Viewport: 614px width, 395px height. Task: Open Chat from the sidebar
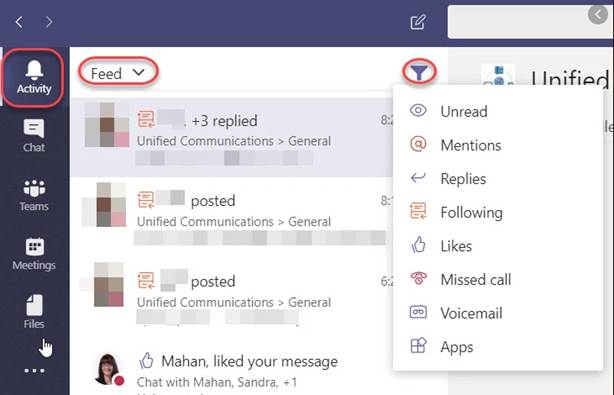click(x=34, y=135)
